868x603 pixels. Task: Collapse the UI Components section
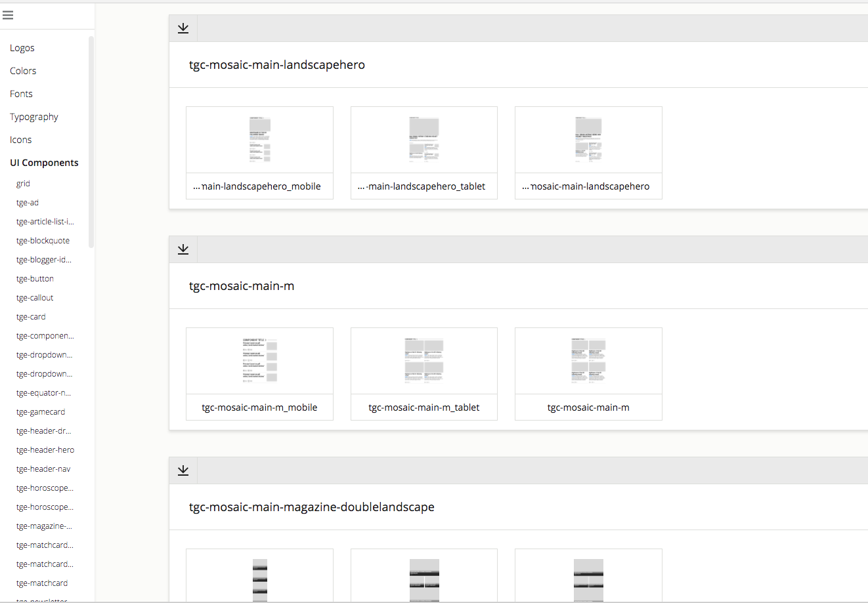44,163
